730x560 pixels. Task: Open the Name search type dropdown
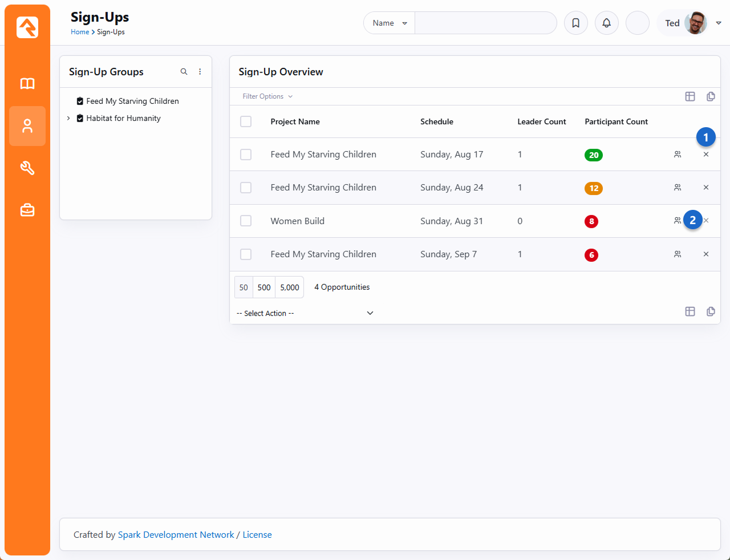pos(390,23)
